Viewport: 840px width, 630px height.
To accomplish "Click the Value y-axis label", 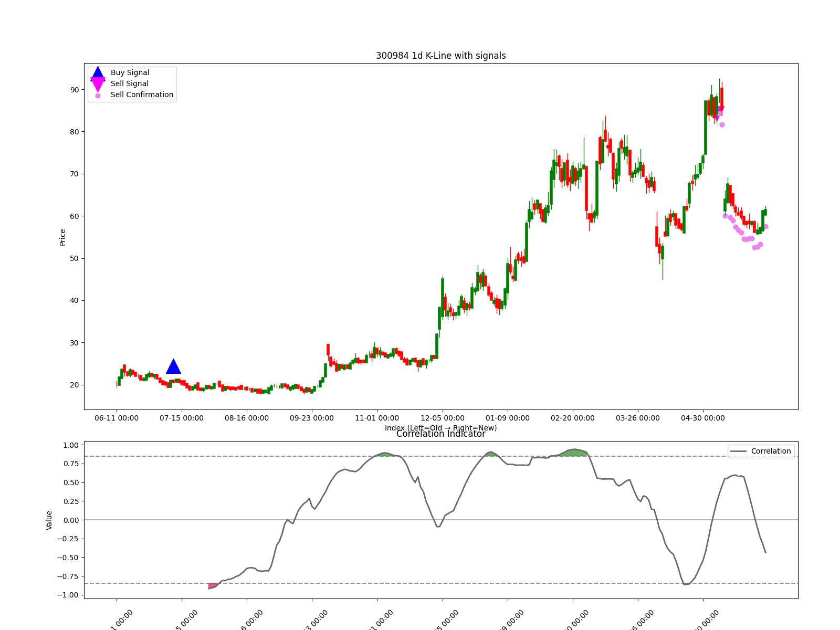I will (x=49, y=520).
